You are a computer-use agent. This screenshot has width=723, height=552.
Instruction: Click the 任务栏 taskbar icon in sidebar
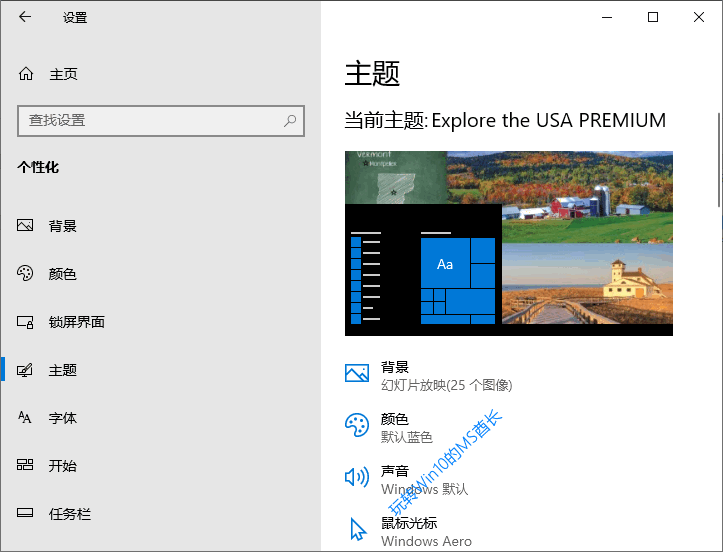coord(25,513)
